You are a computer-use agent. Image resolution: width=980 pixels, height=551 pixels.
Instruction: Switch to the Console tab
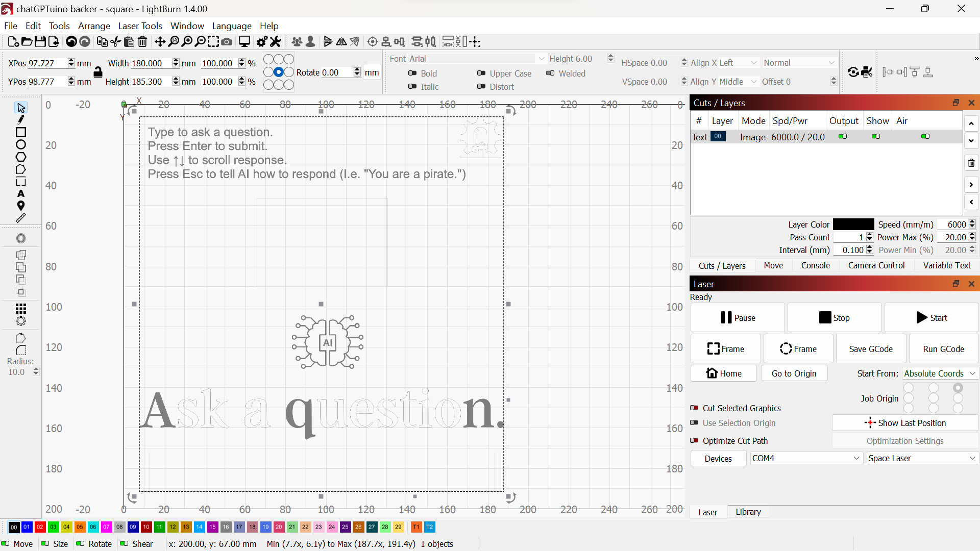(815, 265)
